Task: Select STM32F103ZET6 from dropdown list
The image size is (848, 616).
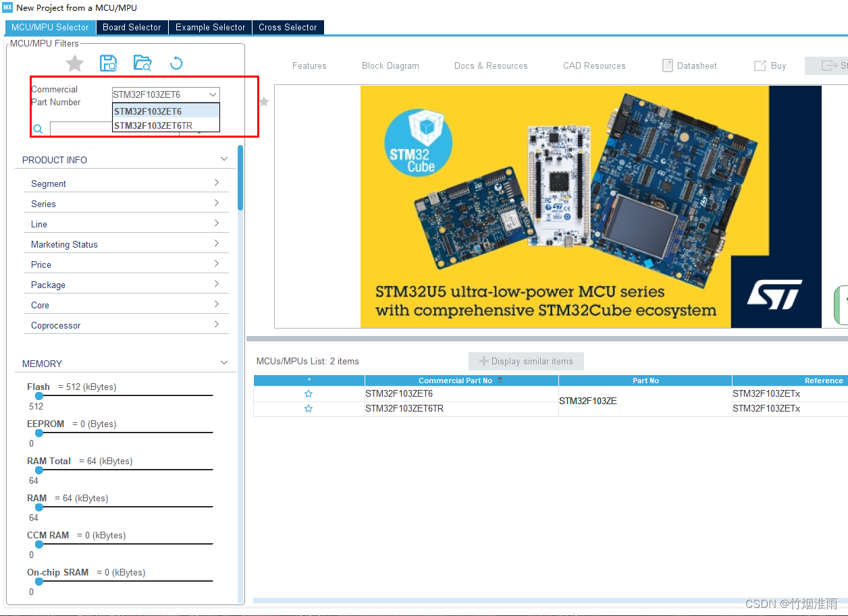Action: (165, 111)
